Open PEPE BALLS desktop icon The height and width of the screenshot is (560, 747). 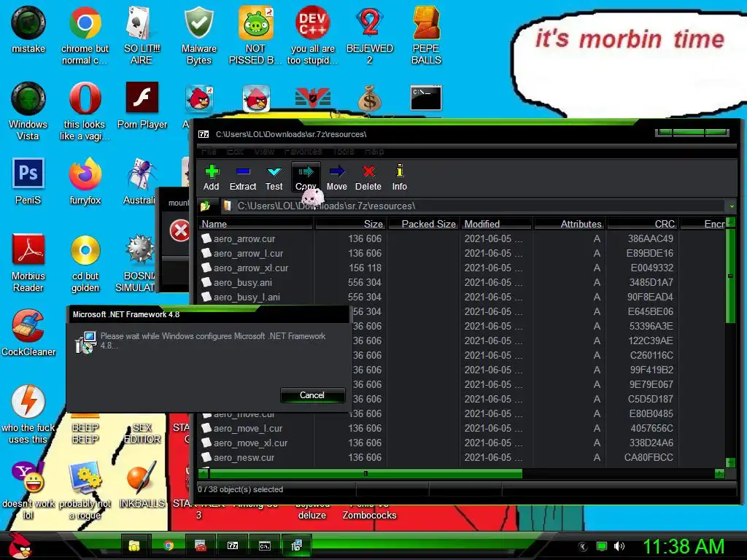point(426,35)
